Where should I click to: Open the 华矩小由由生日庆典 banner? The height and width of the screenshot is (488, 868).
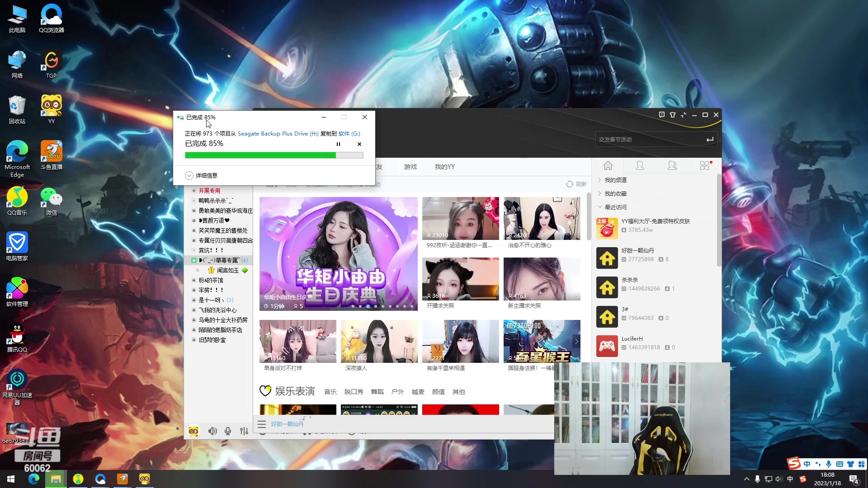pos(339,254)
